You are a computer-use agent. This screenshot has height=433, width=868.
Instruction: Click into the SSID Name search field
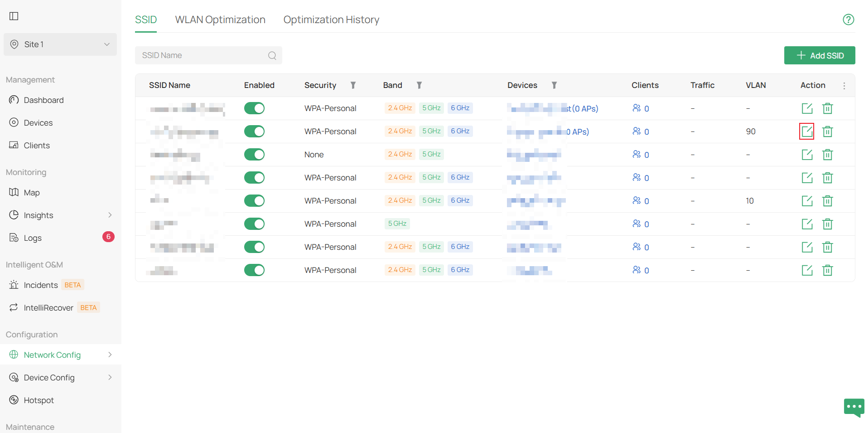204,55
